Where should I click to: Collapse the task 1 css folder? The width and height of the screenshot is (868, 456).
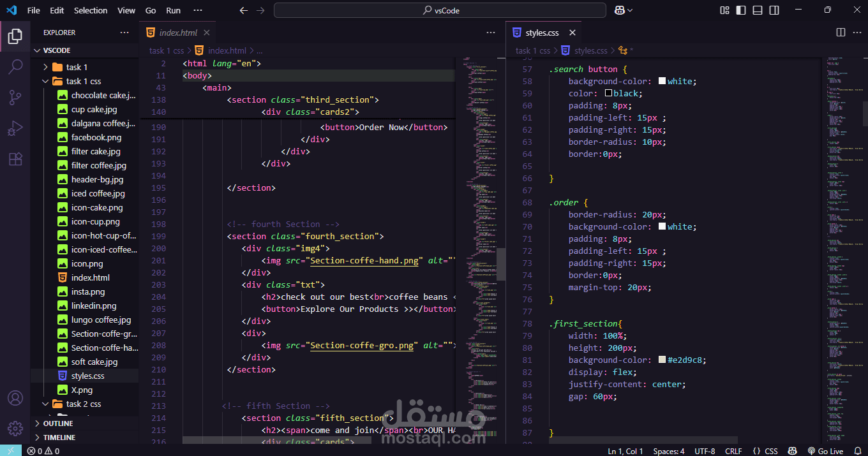[83, 81]
